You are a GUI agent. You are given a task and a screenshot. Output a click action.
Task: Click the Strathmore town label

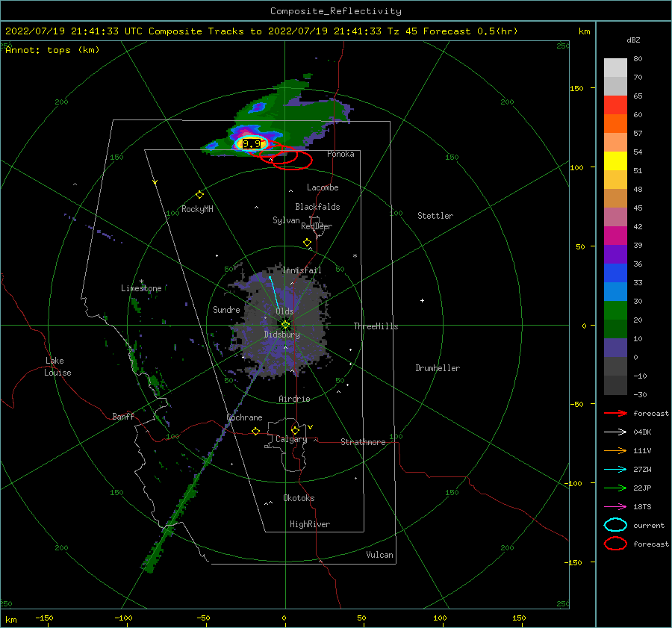pyautogui.click(x=363, y=442)
